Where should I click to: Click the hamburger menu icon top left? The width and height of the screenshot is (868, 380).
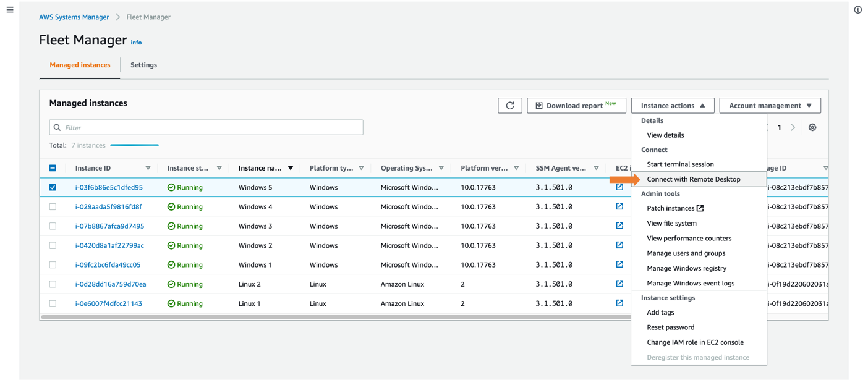tap(10, 9)
